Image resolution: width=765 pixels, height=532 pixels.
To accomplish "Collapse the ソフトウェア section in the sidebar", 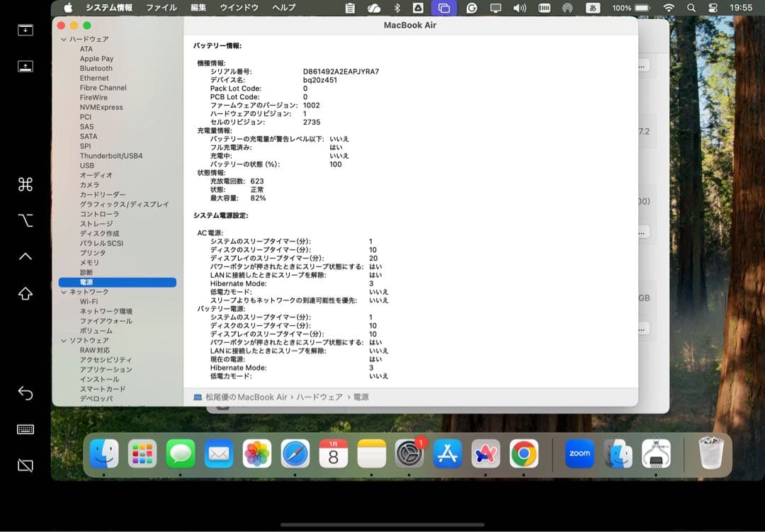I will [64, 340].
